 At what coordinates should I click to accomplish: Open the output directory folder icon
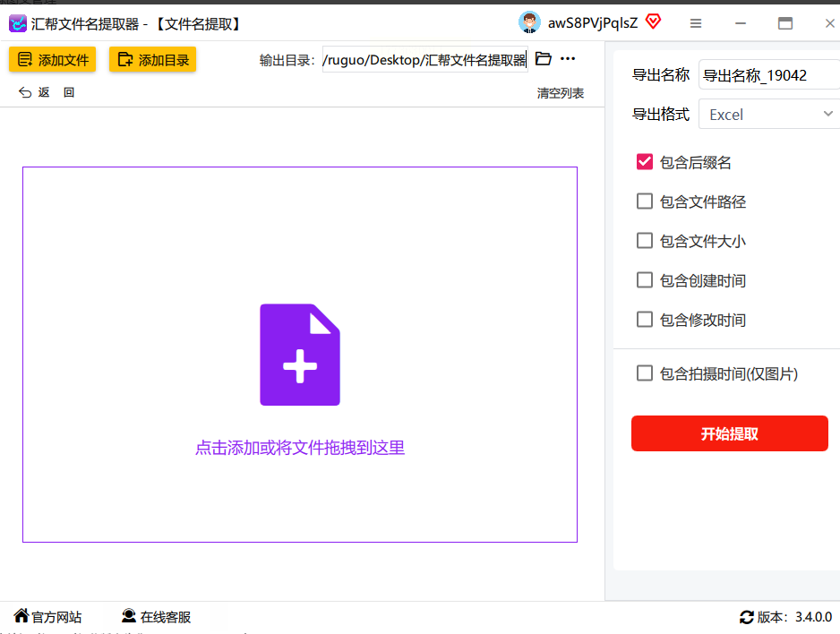(543, 59)
